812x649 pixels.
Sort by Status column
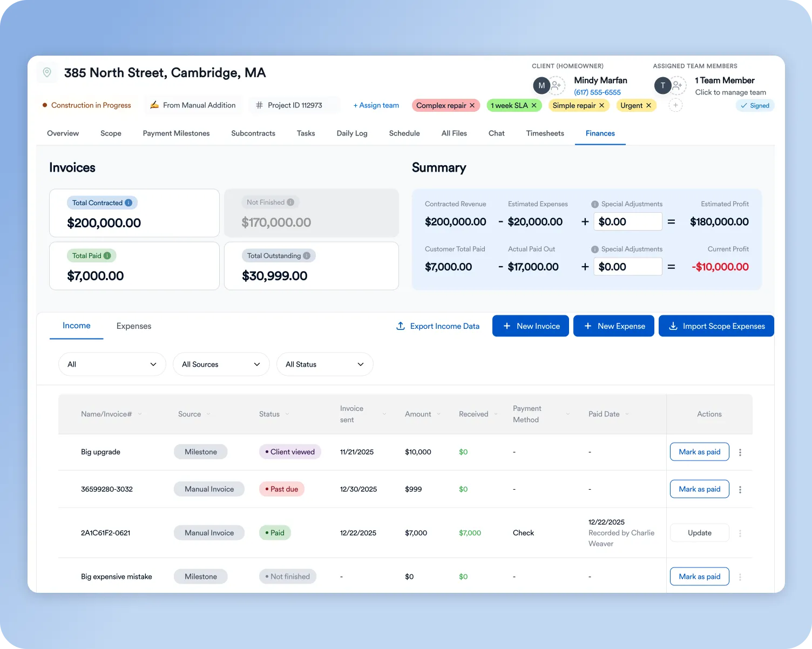[x=287, y=414]
